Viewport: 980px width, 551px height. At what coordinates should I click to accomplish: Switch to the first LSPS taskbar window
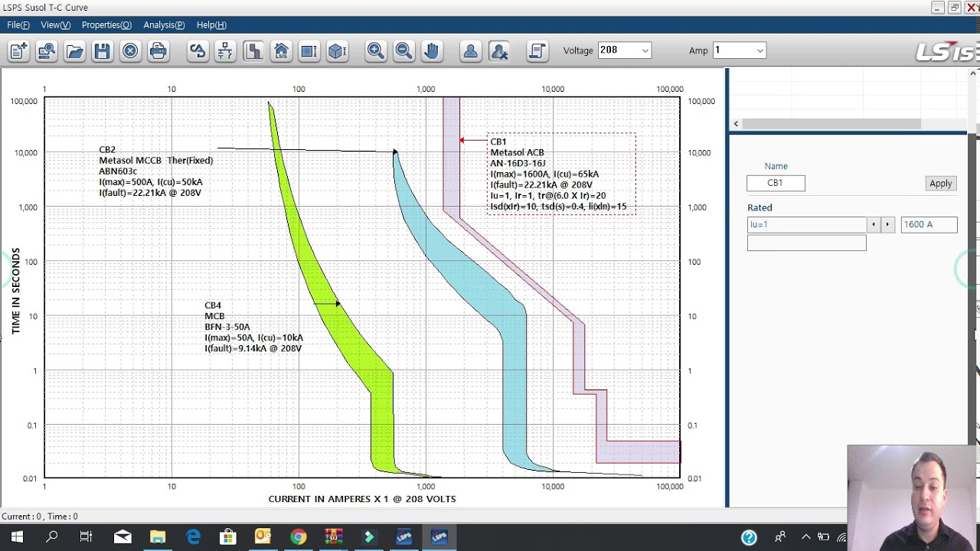point(403,537)
